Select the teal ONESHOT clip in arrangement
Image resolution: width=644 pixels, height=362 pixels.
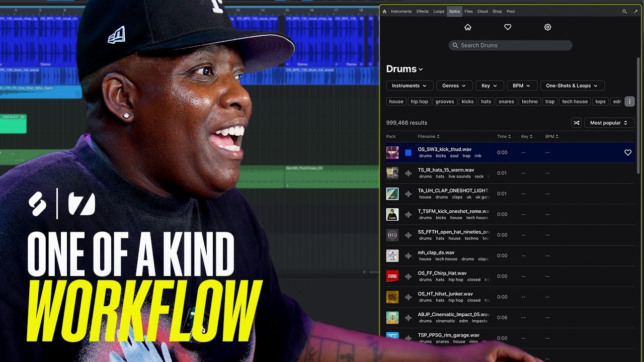point(13,124)
